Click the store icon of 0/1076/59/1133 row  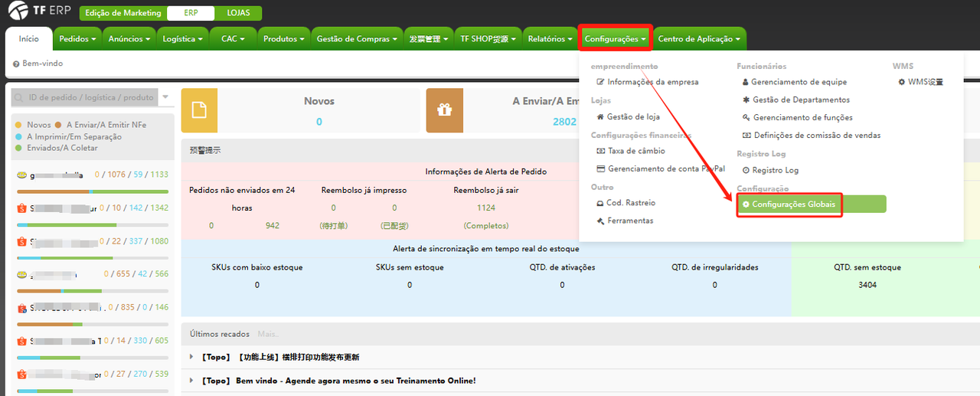pos(21,175)
